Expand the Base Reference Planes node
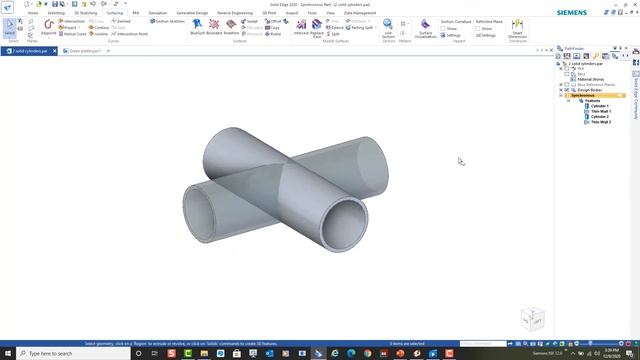640x360 pixels. [x=561, y=84]
